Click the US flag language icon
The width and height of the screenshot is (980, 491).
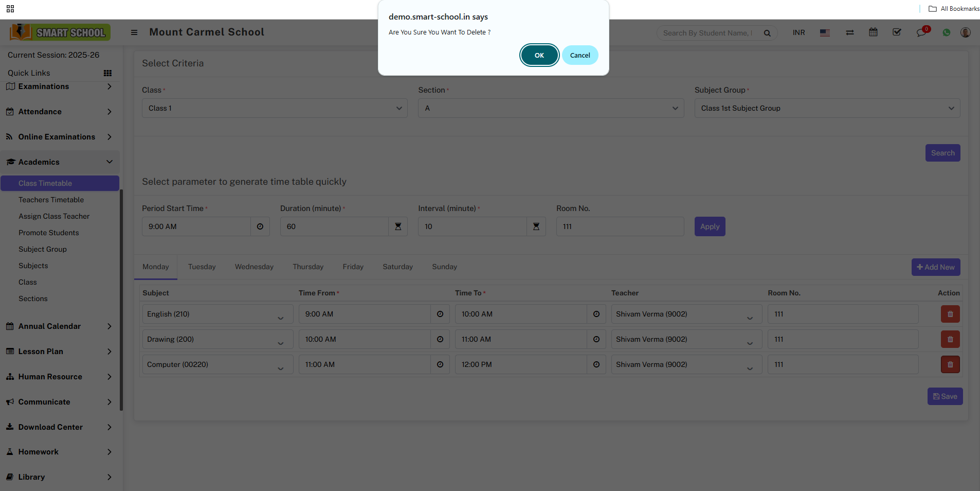coord(825,32)
